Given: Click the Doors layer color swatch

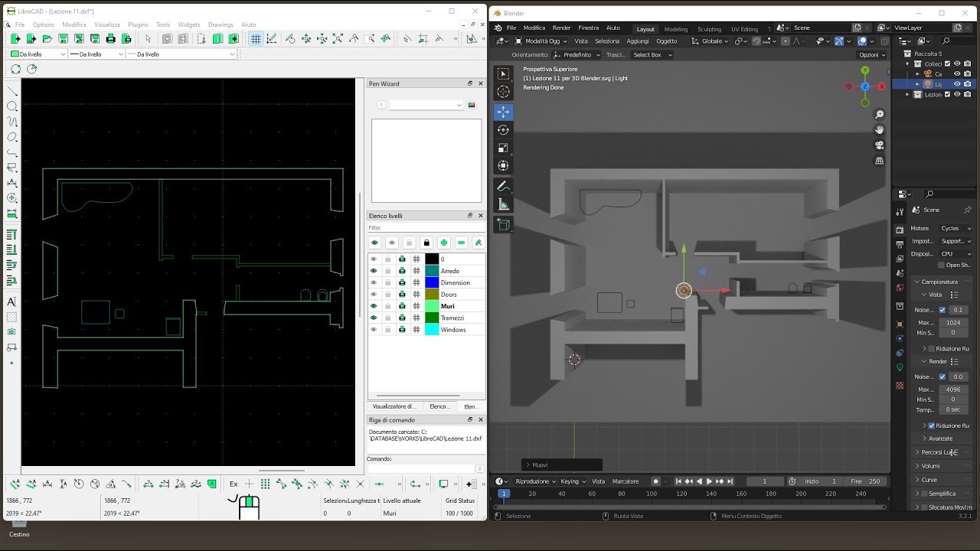Looking at the screenshot, I should (x=432, y=295).
